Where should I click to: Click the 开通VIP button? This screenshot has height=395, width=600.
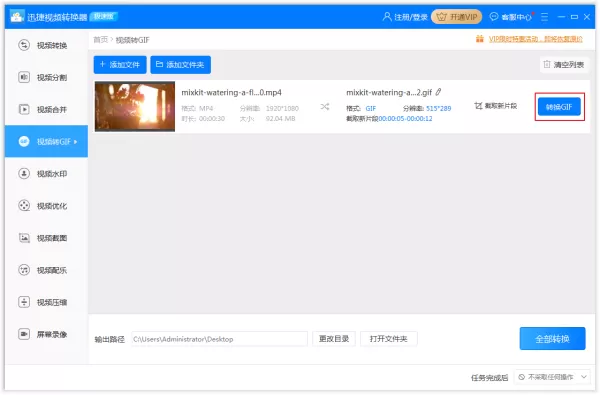[457, 17]
